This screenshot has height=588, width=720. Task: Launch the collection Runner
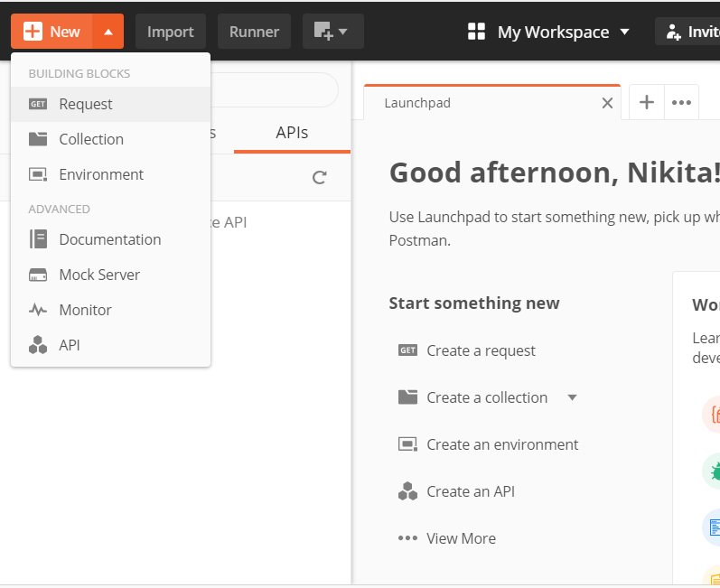point(254,32)
